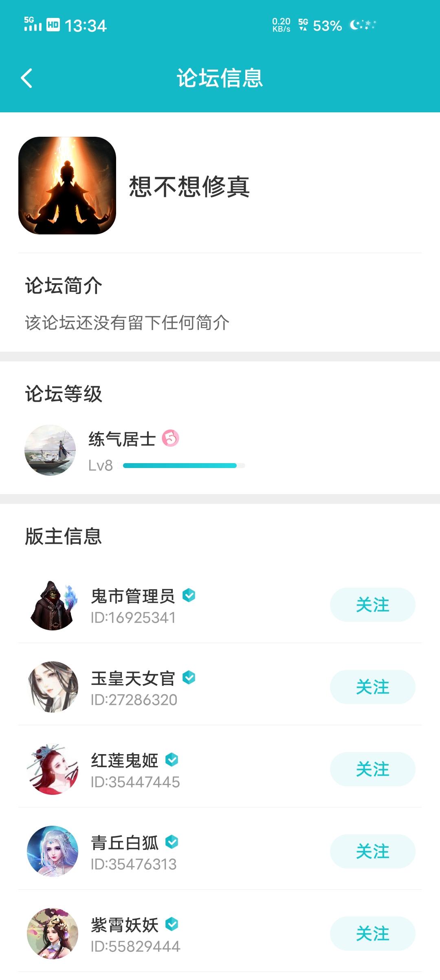
Task: Follow moderator 紫霄妖妖
Action: [x=372, y=934]
